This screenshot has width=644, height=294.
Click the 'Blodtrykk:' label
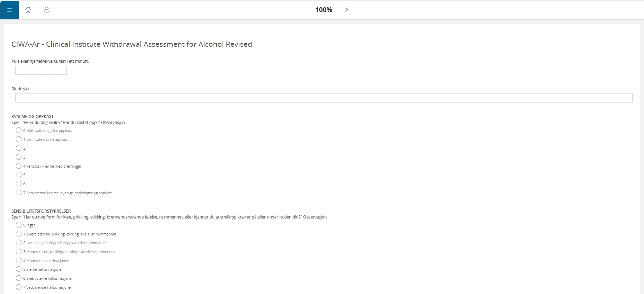pos(21,89)
